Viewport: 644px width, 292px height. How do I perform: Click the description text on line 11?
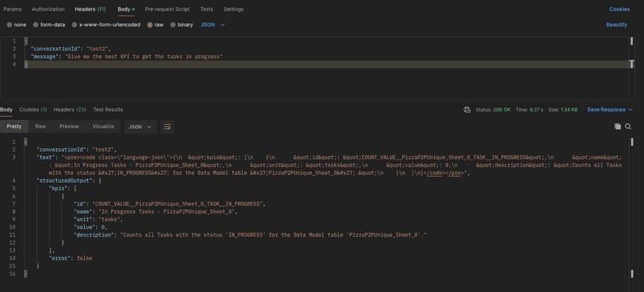273,235
